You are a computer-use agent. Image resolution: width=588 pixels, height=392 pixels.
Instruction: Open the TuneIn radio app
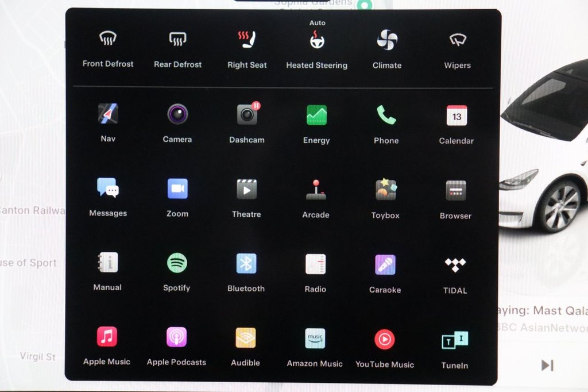[x=455, y=340]
